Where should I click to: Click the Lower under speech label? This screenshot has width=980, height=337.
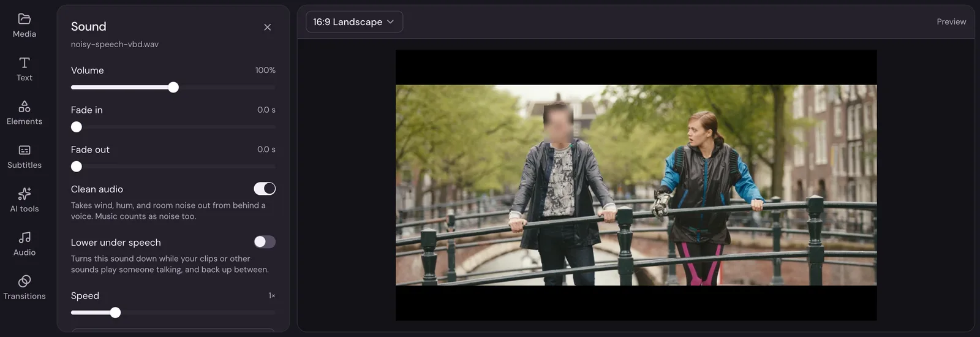[116, 243]
